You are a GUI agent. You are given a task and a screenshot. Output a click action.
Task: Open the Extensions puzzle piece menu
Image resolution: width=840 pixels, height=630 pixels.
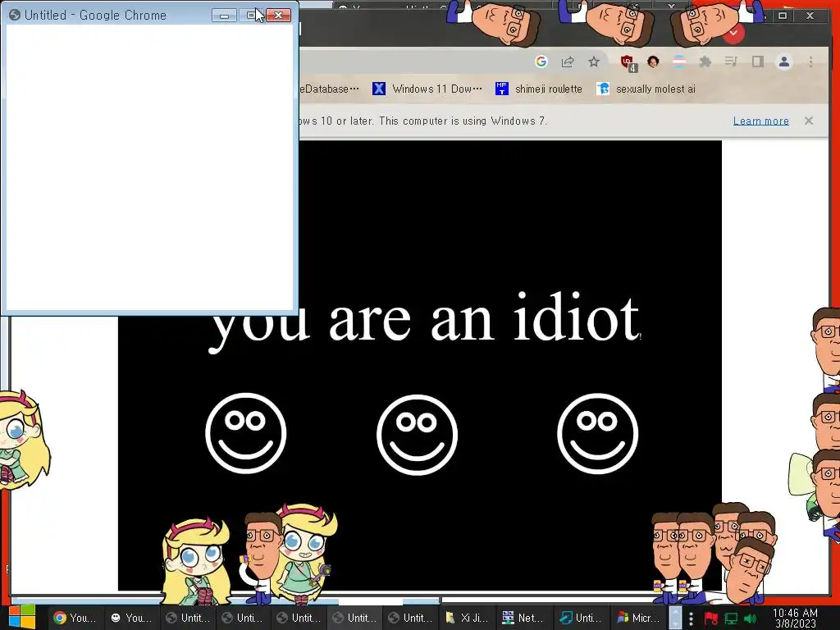click(x=705, y=62)
